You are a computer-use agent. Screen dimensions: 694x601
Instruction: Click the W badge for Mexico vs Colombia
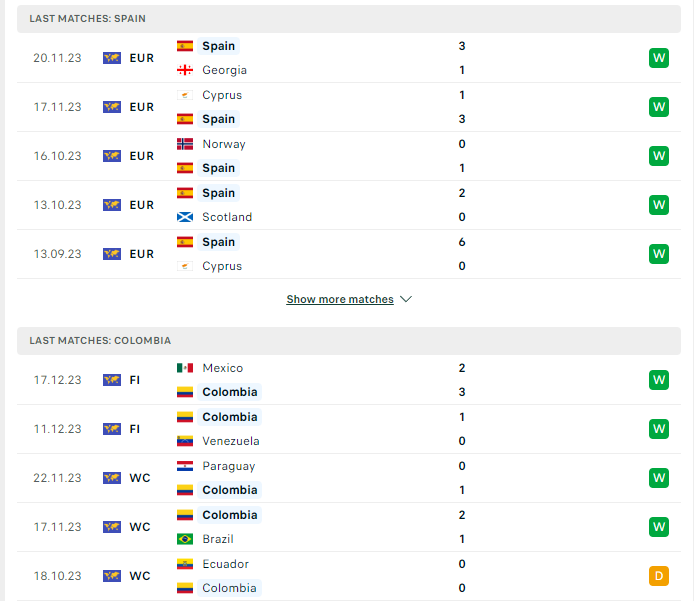(659, 380)
